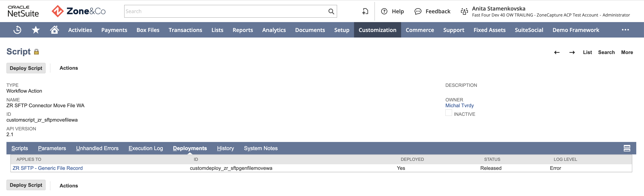Toggle the subtab layout view icon
Viewport: 644px width, 196px height.
[627, 148]
